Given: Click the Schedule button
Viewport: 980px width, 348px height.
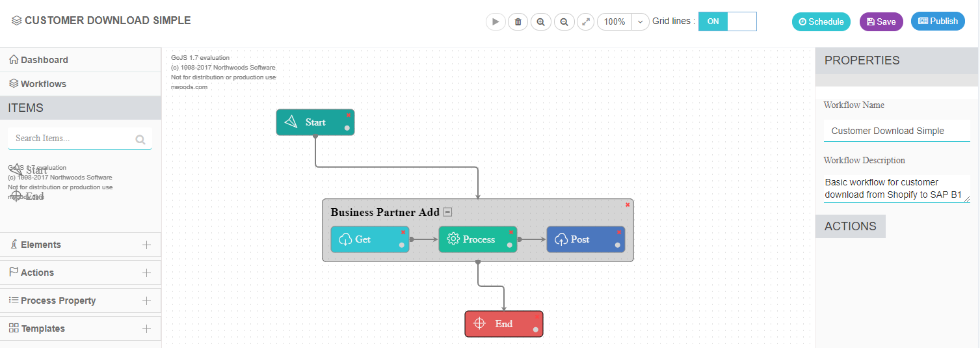Looking at the screenshot, I should 821,21.
